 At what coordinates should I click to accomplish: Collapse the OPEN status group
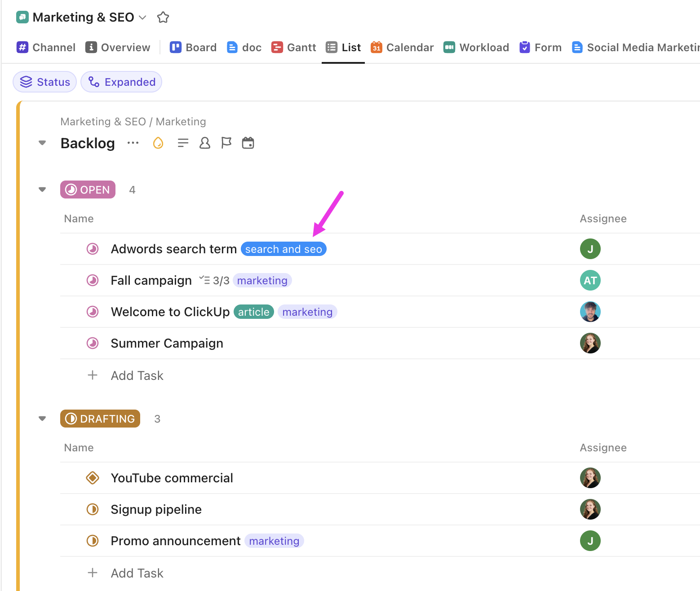[x=42, y=189]
